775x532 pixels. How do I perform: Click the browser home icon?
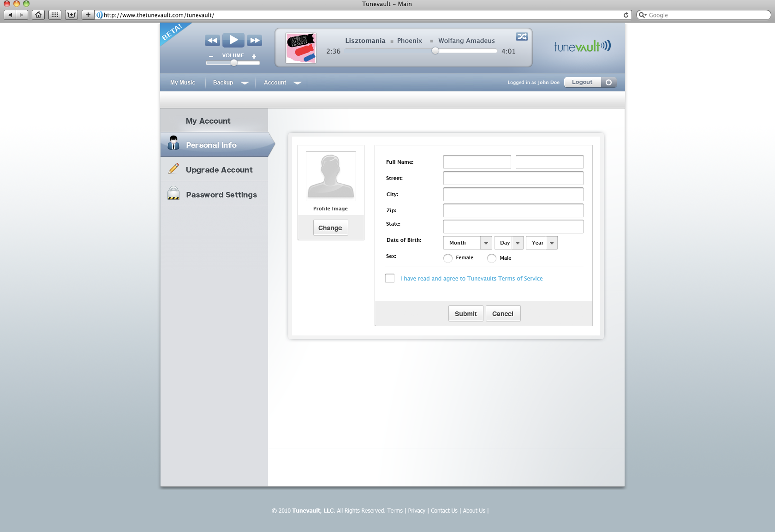(x=38, y=15)
